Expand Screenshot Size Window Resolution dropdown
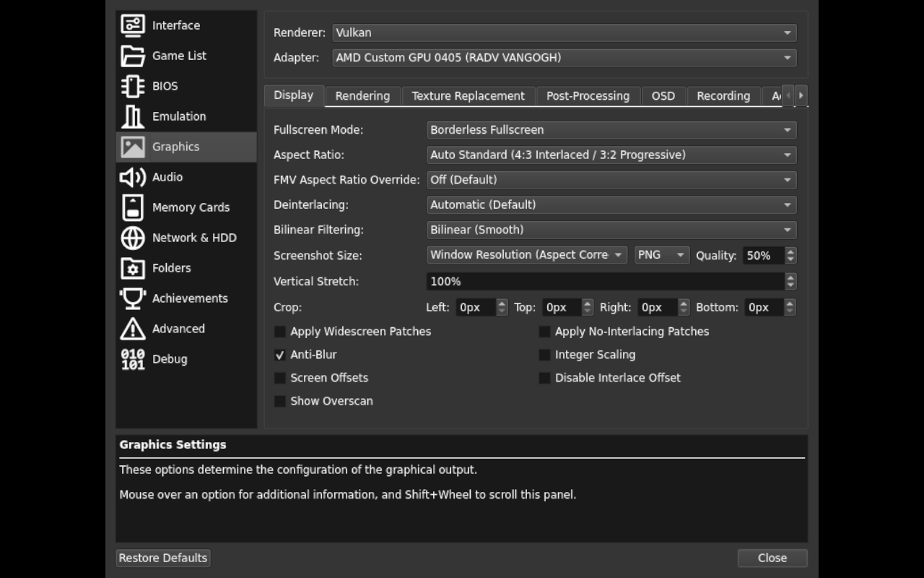This screenshot has width=924, height=578. 527,255
